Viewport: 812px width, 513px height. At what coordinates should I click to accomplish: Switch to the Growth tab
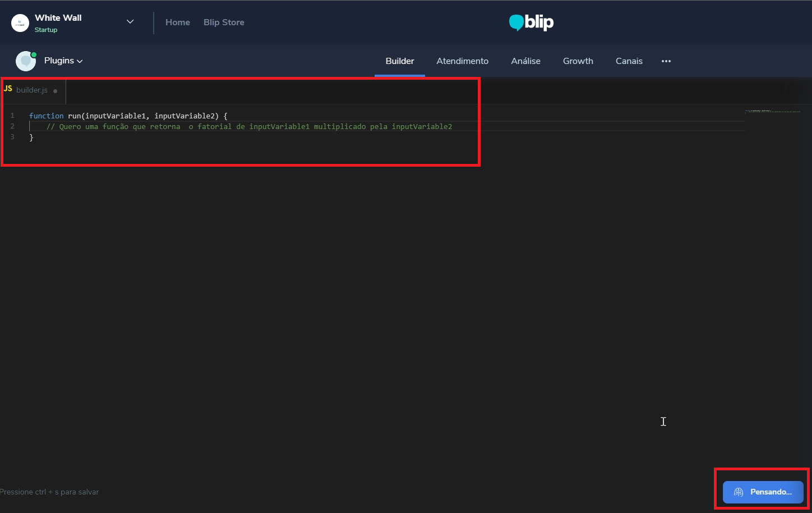click(x=578, y=61)
